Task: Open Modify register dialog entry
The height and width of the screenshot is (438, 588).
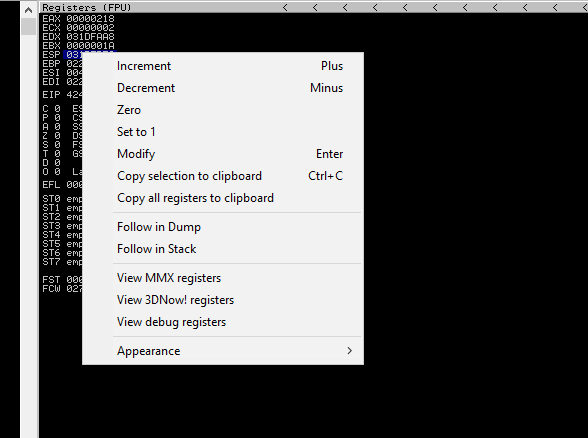Action: 223,154
